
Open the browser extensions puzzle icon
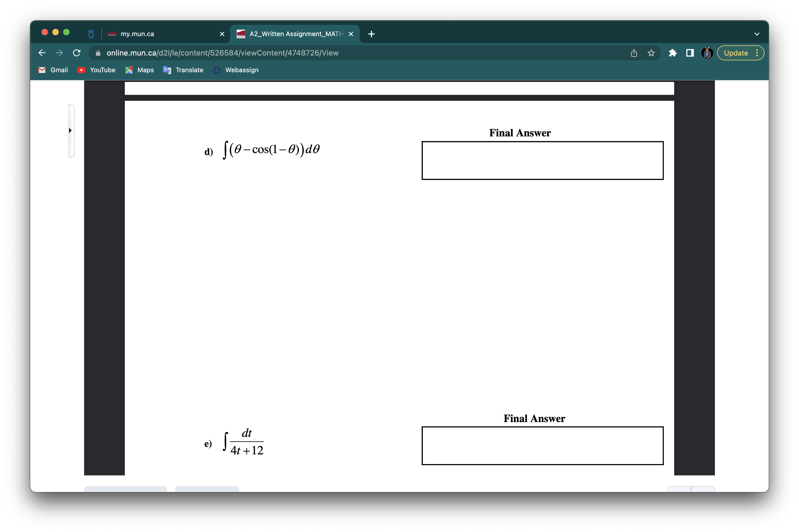pyautogui.click(x=673, y=53)
